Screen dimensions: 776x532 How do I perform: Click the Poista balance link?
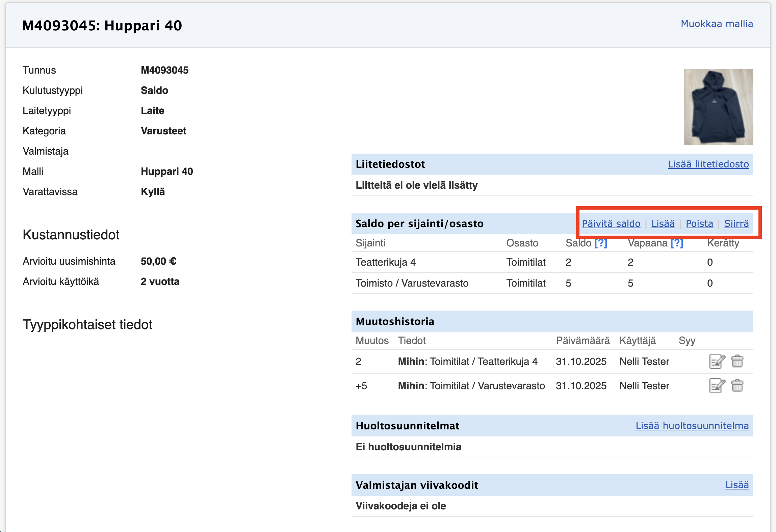699,224
